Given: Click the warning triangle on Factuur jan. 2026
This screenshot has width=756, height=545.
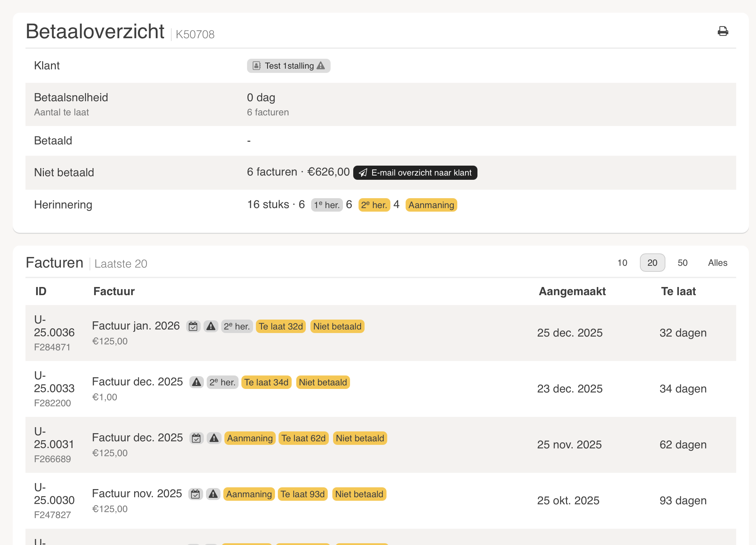Looking at the screenshot, I should (211, 326).
